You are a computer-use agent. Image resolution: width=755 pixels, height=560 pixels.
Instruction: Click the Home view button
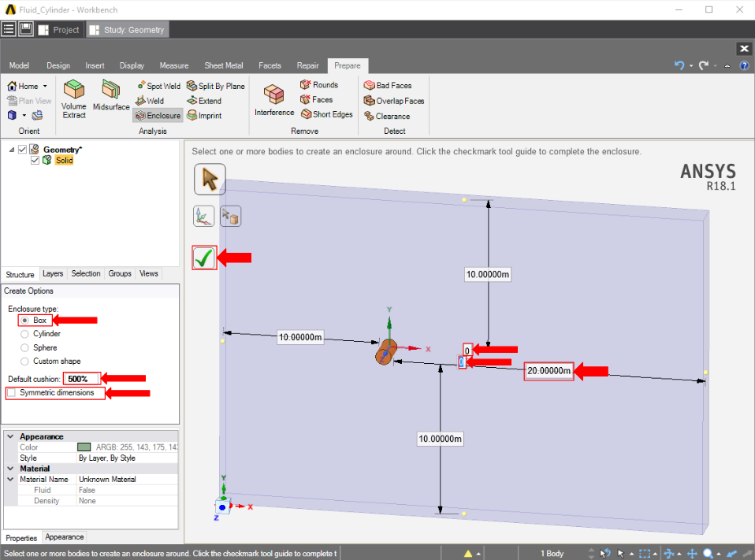click(x=23, y=86)
